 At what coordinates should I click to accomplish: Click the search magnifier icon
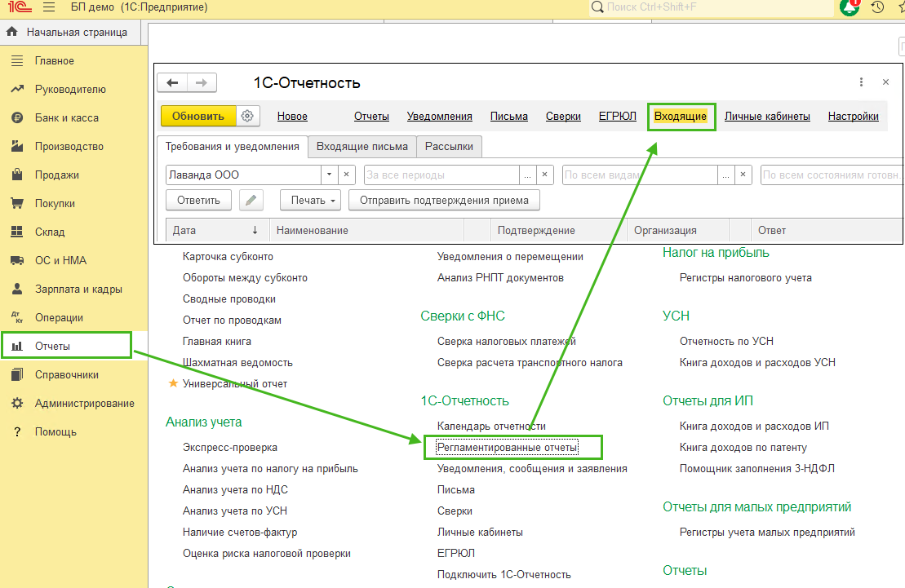coord(598,7)
